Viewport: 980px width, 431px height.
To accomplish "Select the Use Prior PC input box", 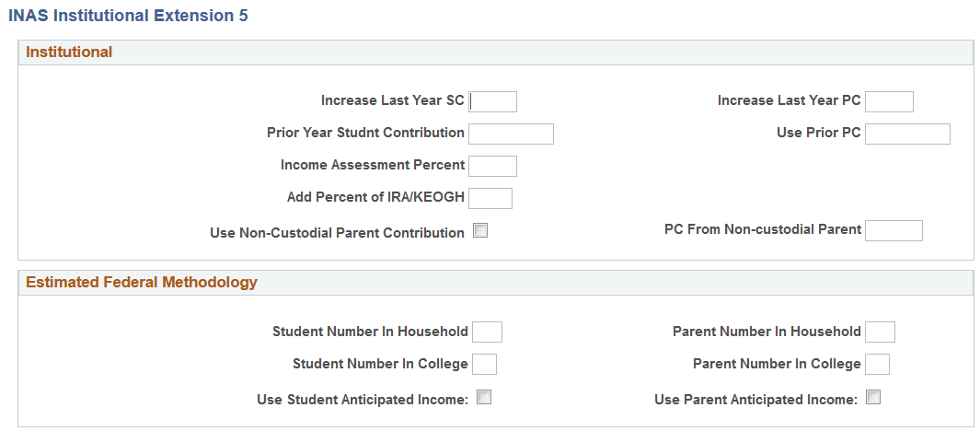I will (906, 134).
